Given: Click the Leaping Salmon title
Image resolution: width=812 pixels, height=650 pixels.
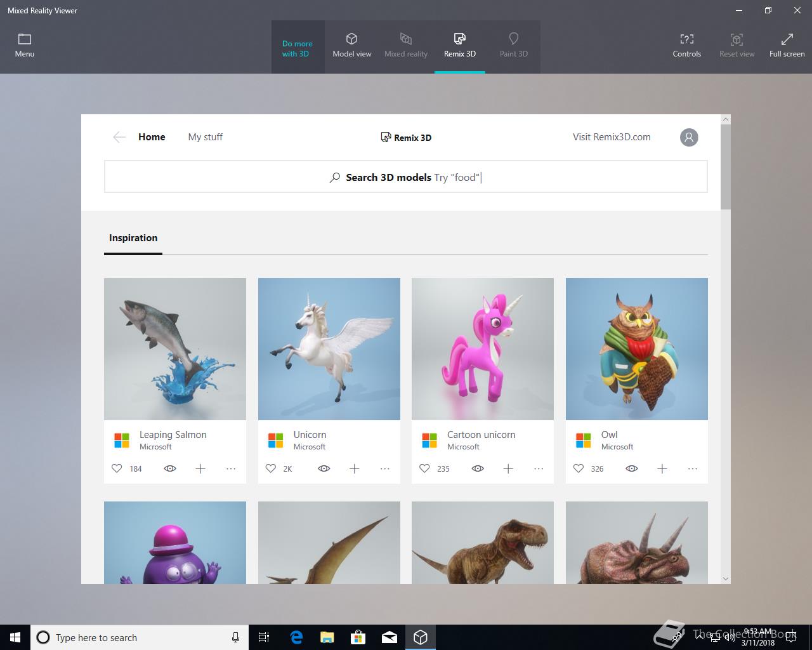Looking at the screenshot, I should point(173,435).
